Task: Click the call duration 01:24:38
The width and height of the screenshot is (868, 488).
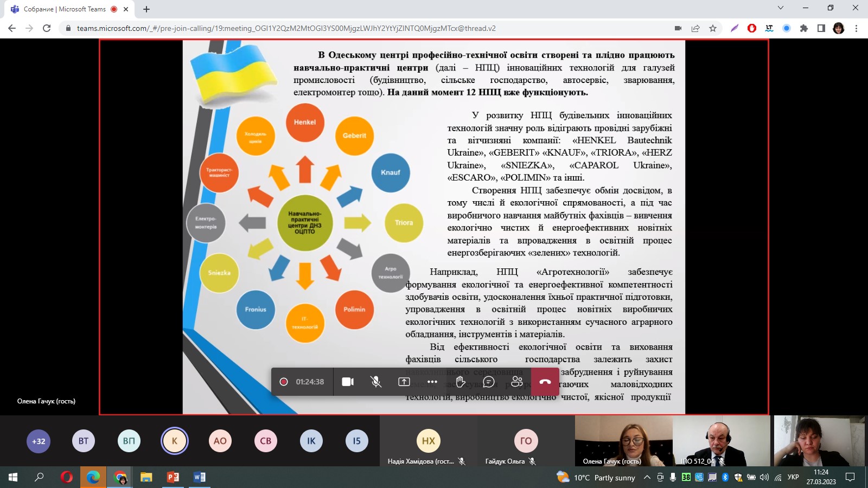Action: pyautogui.click(x=310, y=382)
